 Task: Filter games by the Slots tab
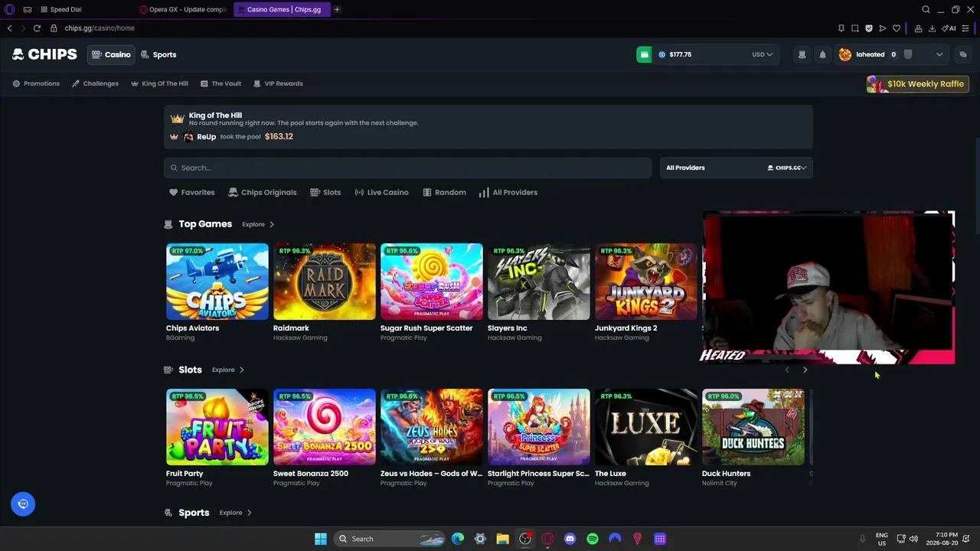(x=325, y=192)
